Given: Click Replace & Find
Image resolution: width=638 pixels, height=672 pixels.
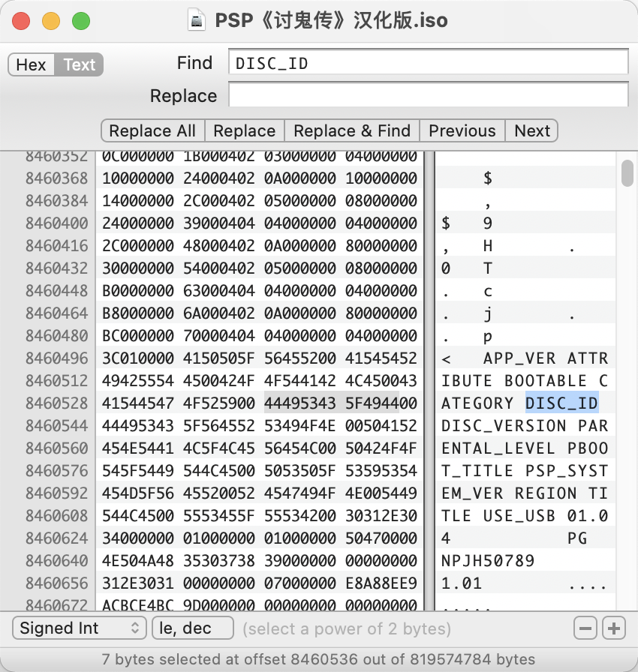Looking at the screenshot, I should (351, 130).
